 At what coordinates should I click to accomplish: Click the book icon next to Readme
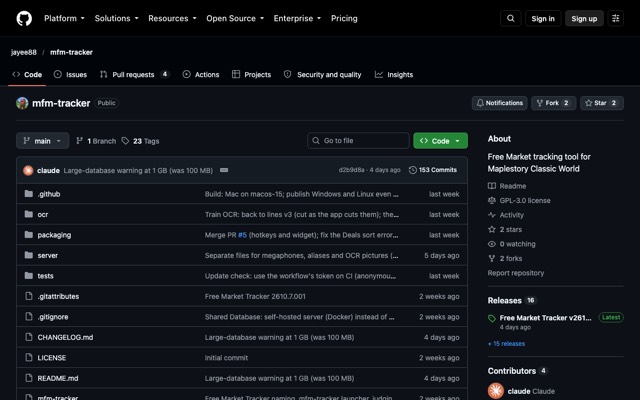[x=492, y=186]
